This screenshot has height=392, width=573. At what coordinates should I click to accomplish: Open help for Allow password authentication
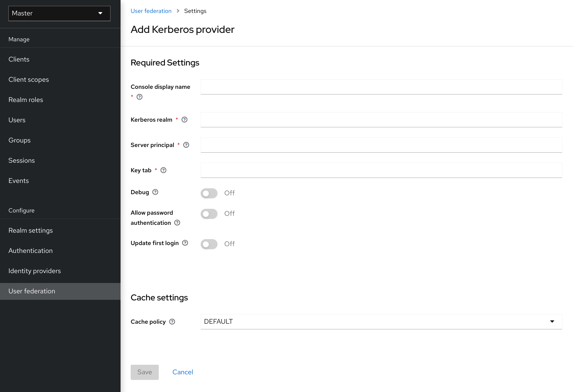(177, 223)
